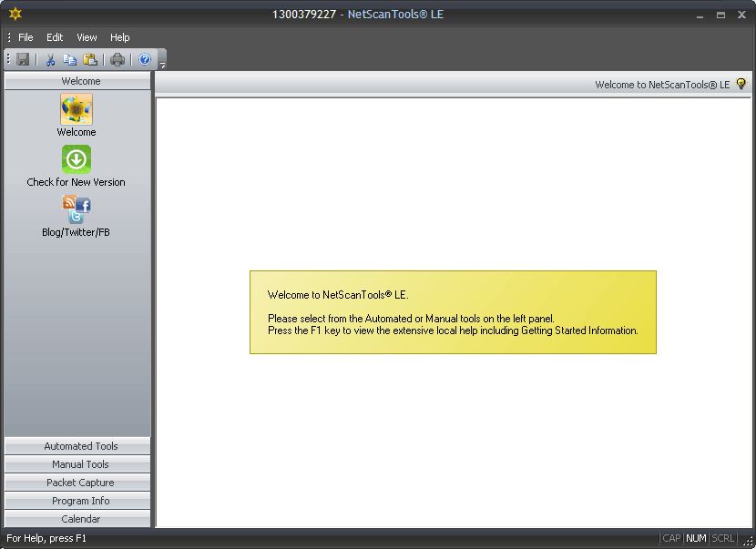Image resolution: width=756 pixels, height=549 pixels.
Task: Click the menu bar drag handle
Action: click(x=9, y=37)
